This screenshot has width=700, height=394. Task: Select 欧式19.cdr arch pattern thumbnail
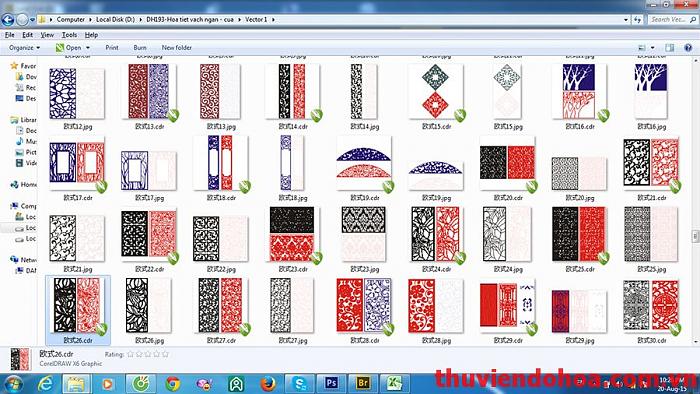coord(364,164)
